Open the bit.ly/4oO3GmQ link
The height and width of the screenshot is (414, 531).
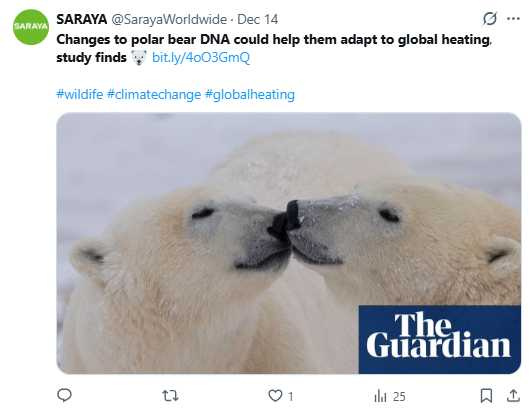point(201,57)
